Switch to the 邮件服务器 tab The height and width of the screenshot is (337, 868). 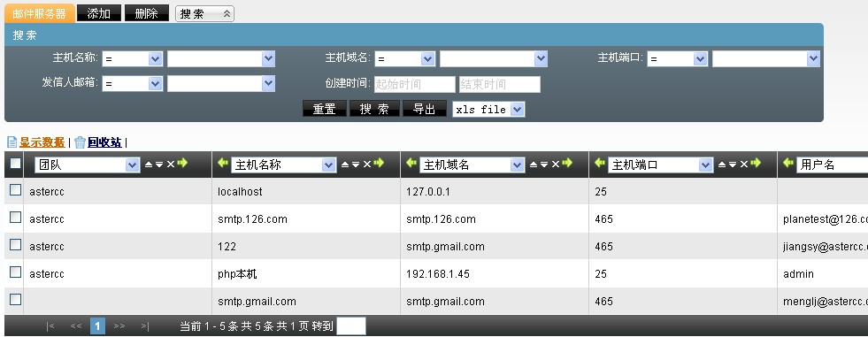pyautogui.click(x=39, y=13)
